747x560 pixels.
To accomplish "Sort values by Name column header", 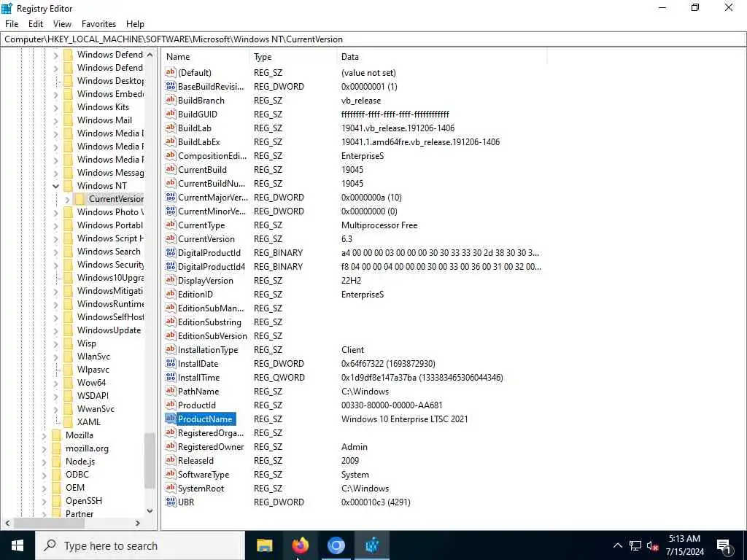I will point(206,57).
